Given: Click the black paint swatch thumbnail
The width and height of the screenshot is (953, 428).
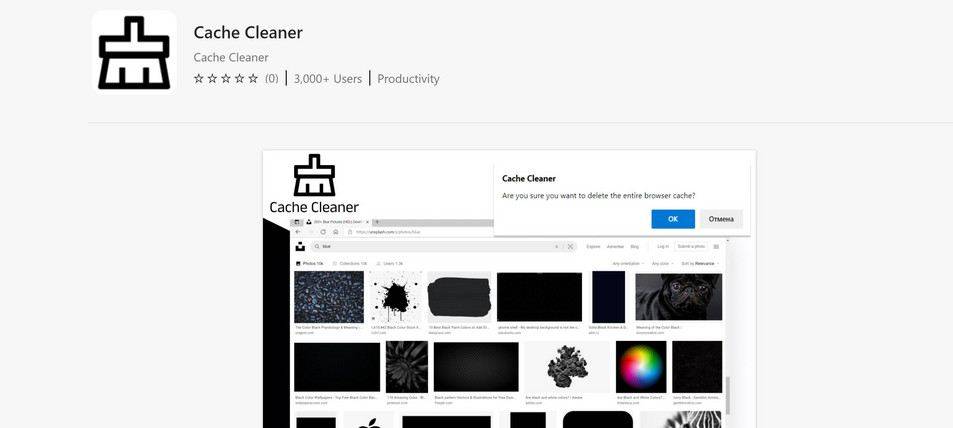Looking at the screenshot, I should (x=459, y=297).
